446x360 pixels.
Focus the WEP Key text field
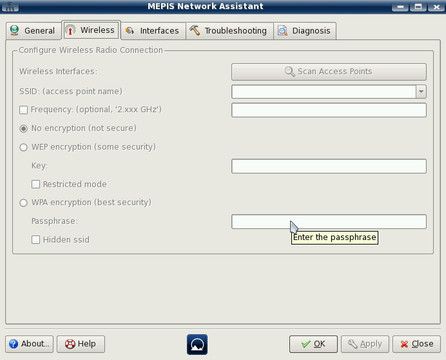click(329, 166)
